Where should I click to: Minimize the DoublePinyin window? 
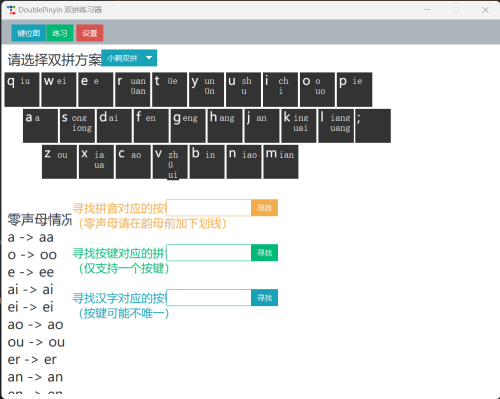coord(427,10)
